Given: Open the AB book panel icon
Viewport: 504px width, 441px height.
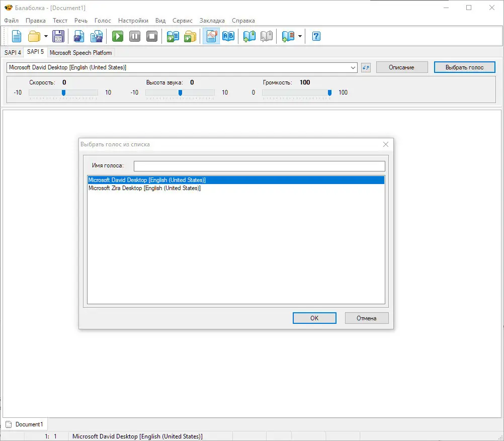Looking at the screenshot, I should tap(228, 36).
